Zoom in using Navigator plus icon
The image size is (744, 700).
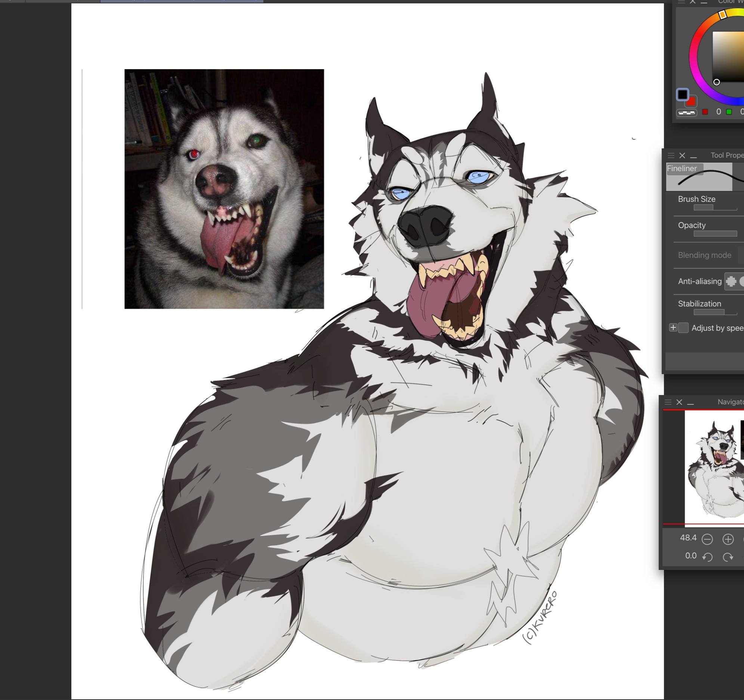728,539
